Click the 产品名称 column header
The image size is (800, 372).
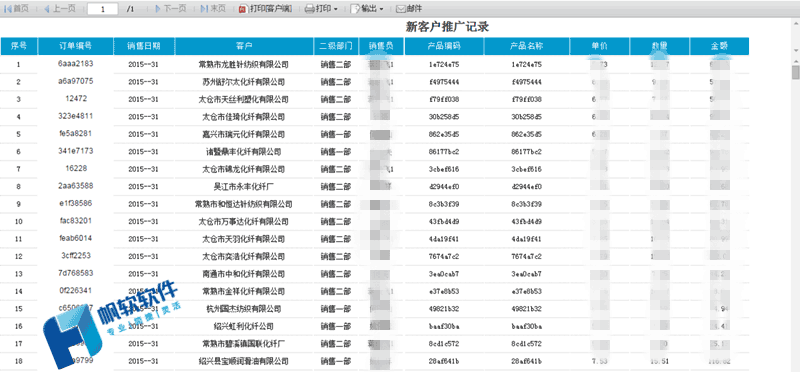tap(527, 46)
